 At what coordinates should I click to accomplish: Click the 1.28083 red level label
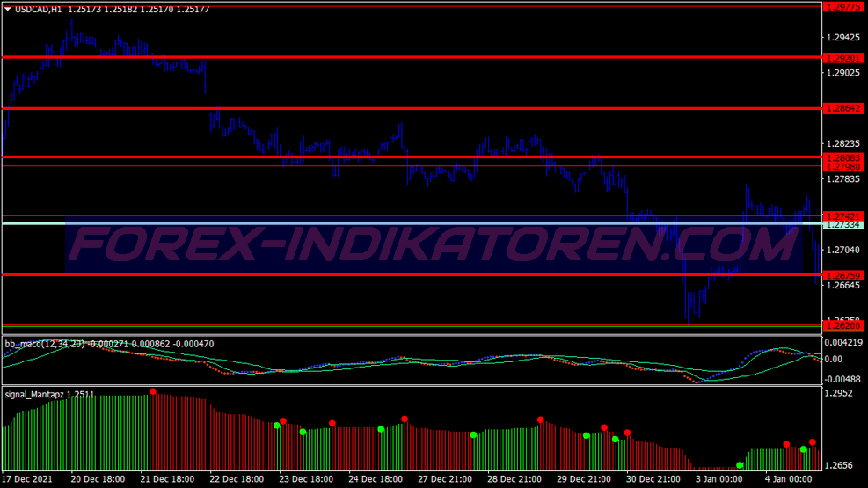(843, 158)
